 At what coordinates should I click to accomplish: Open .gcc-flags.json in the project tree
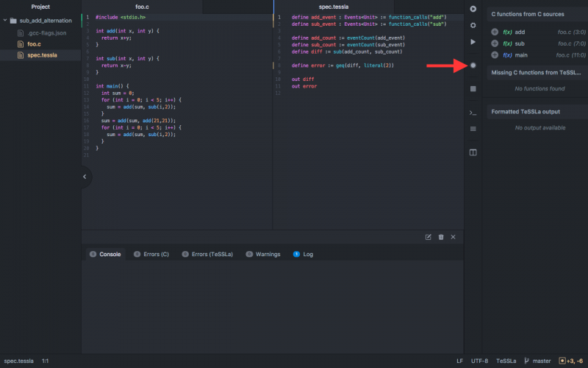pos(46,33)
